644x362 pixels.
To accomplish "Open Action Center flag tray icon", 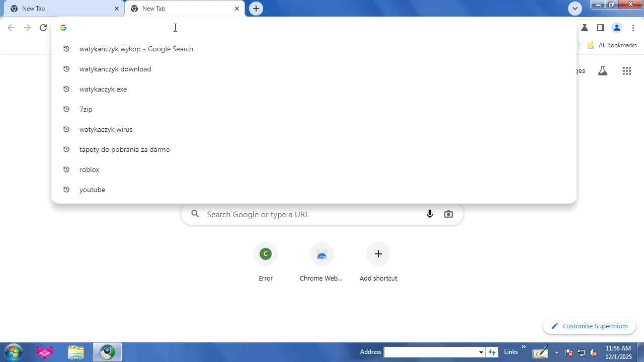I will (569, 352).
